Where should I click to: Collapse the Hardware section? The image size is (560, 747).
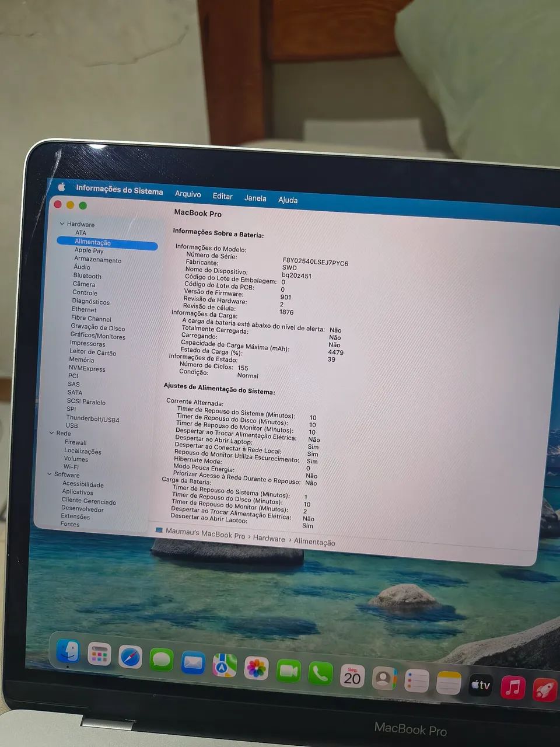62,224
